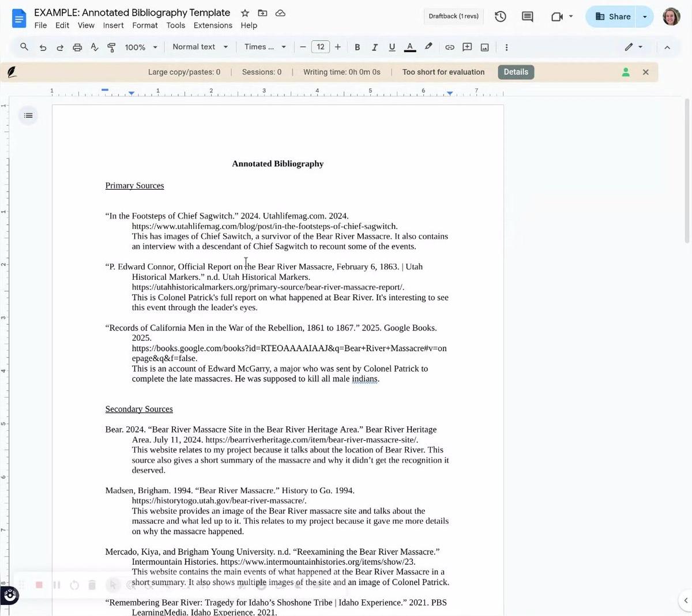692x616 pixels.
Task: Toggle italic formatting
Action: click(x=374, y=47)
